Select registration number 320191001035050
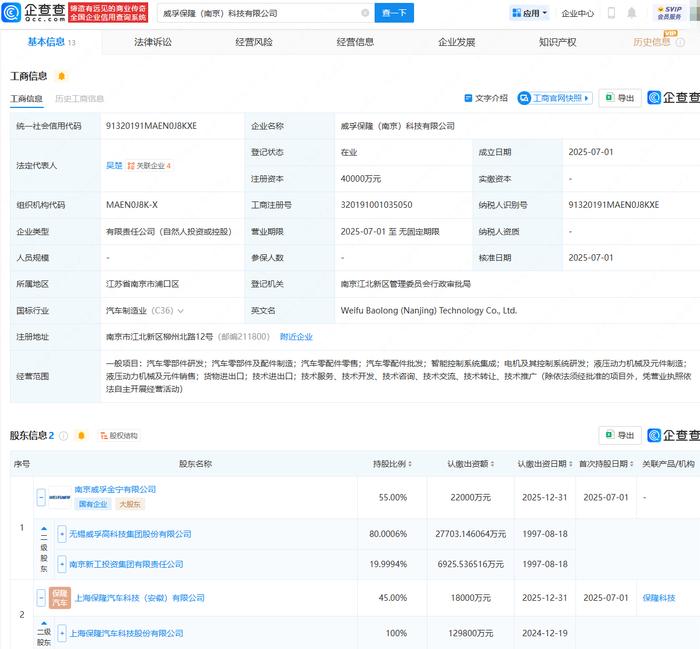The image size is (700, 649). click(x=376, y=205)
